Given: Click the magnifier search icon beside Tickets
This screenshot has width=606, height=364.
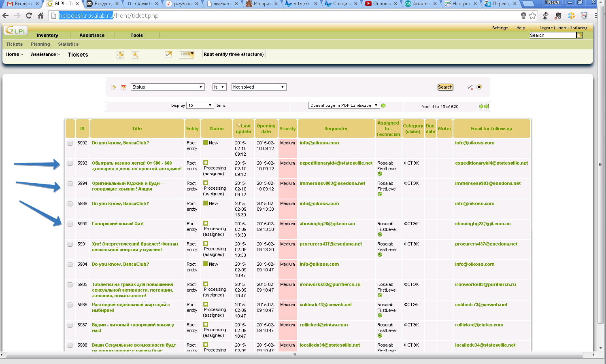Looking at the screenshot, I should point(136,55).
